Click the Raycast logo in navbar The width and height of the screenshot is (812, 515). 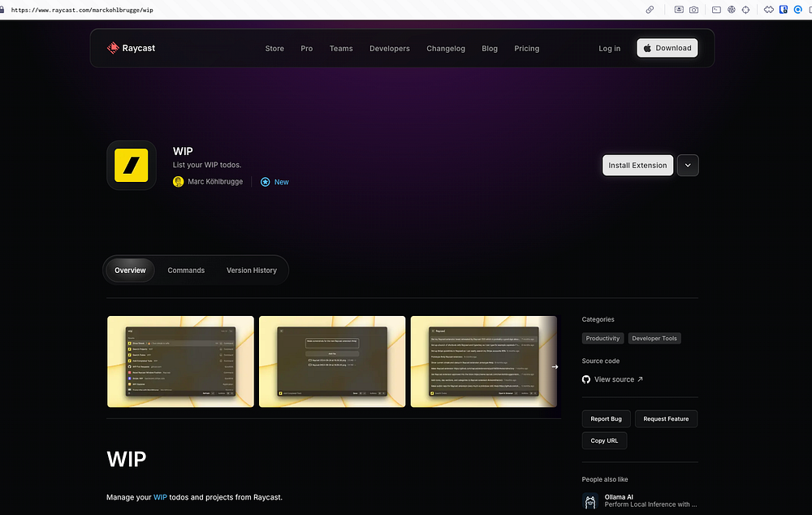(x=131, y=48)
